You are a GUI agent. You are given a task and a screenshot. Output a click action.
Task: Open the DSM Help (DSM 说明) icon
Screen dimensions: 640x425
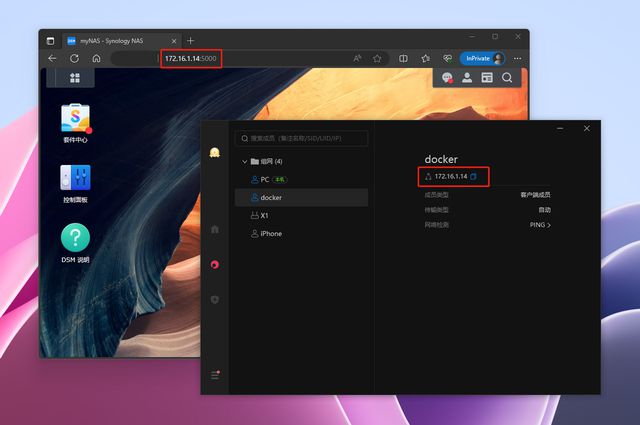coord(75,240)
